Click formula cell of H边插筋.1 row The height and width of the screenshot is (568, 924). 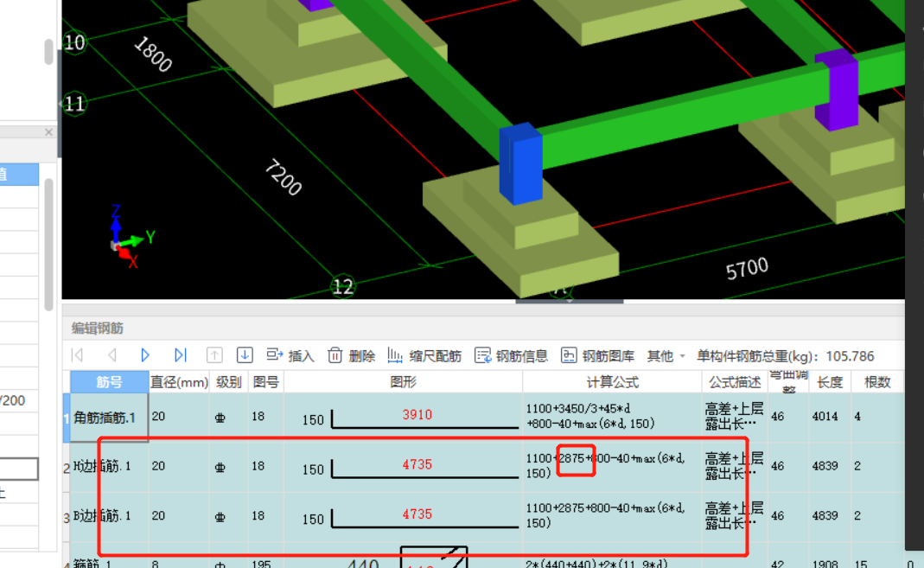click(612, 466)
